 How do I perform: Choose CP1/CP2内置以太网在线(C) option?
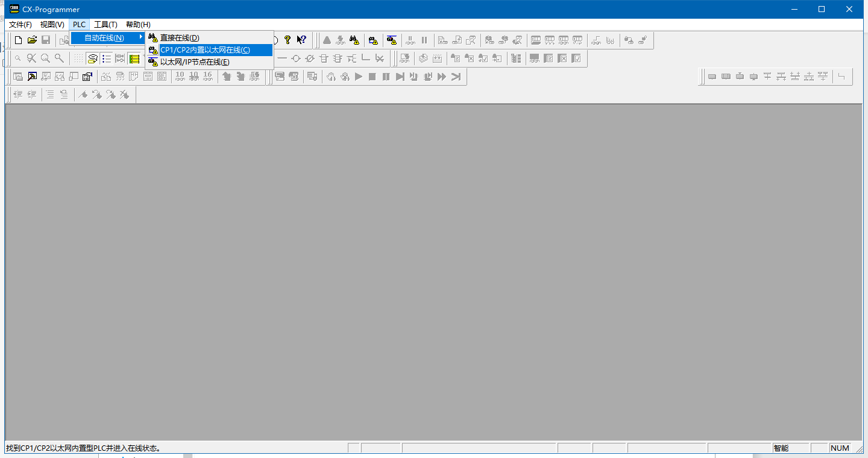coord(205,50)
